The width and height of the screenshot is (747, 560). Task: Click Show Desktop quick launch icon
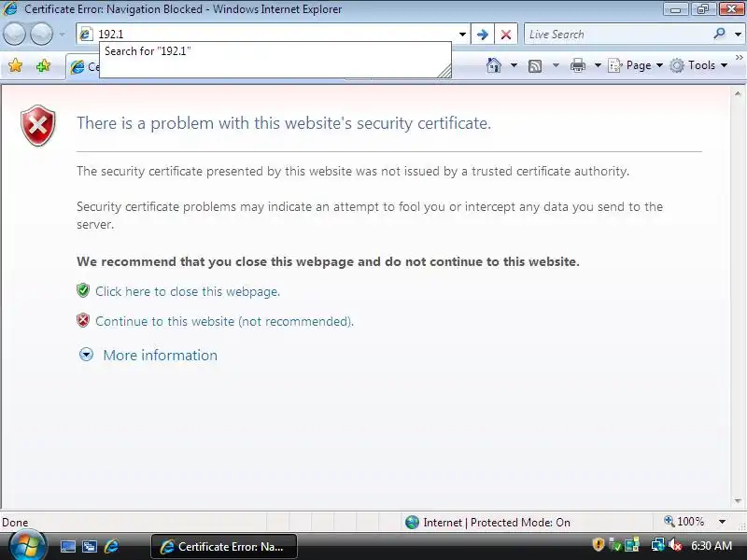[67, 546]
